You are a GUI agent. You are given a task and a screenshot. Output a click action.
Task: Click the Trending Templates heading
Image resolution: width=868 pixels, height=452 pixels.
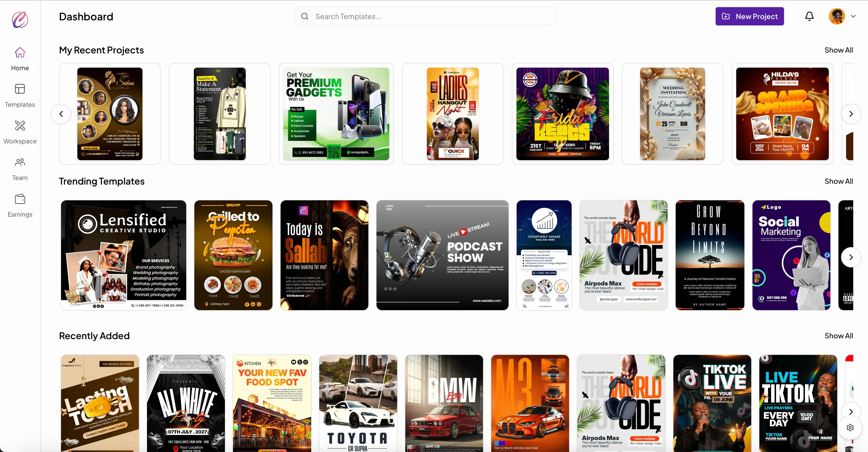click(x=102, y=181)
